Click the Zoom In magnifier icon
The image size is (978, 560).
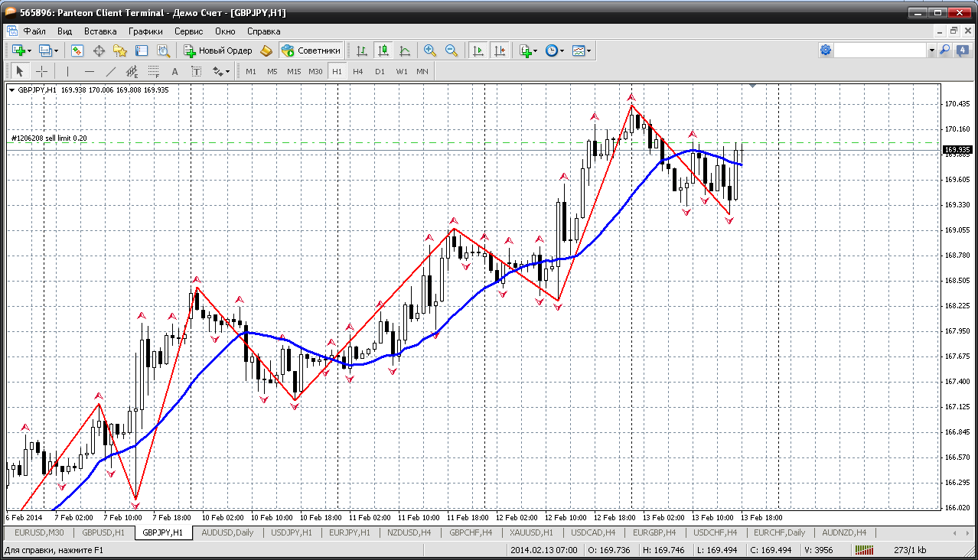pyautogui.click(x=430, y=50)
